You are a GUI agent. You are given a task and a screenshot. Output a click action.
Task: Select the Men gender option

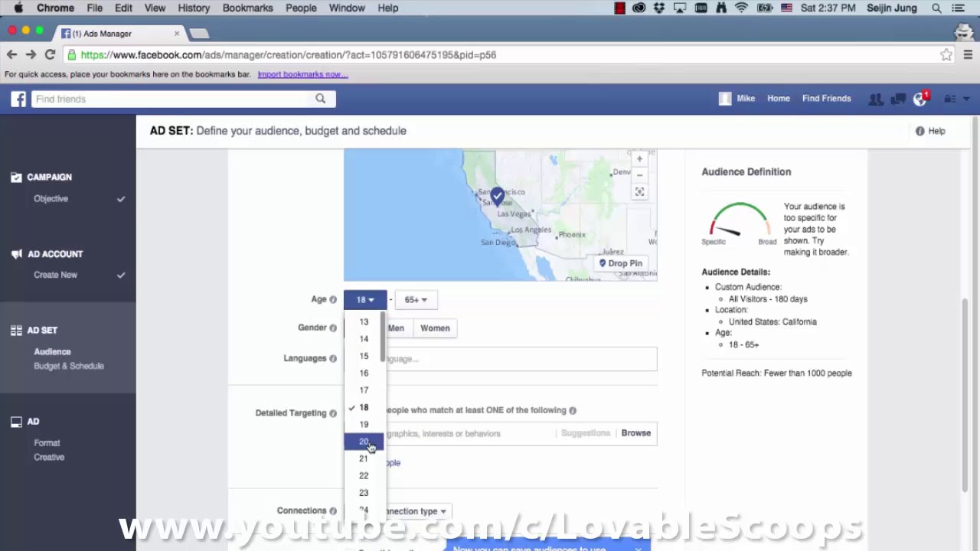(396, 328)
